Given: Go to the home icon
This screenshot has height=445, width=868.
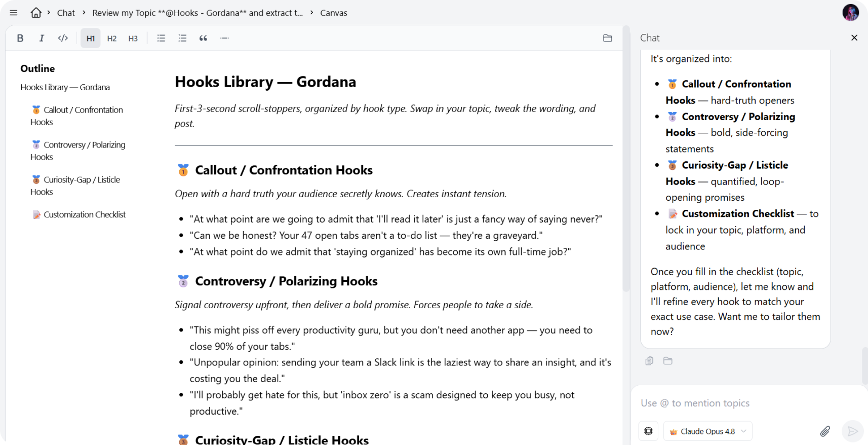Looking at the screenshot, I should pos(36,13).
